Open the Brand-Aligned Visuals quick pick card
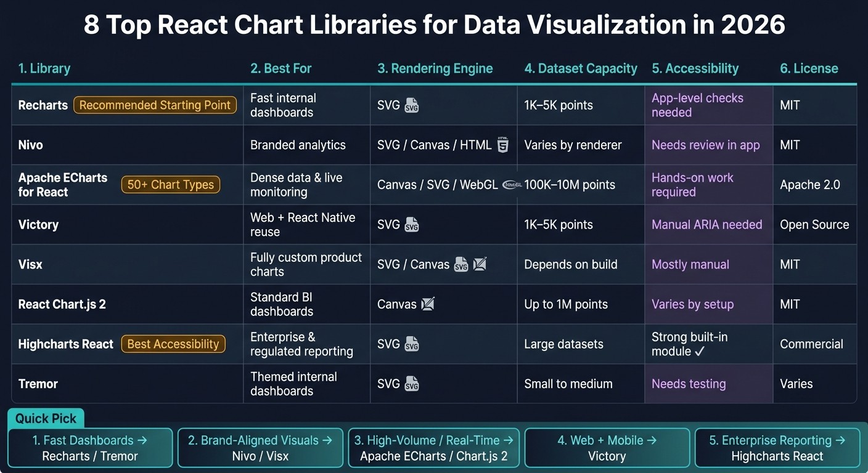This screenshot has height=473, width=868. [260, 448]
